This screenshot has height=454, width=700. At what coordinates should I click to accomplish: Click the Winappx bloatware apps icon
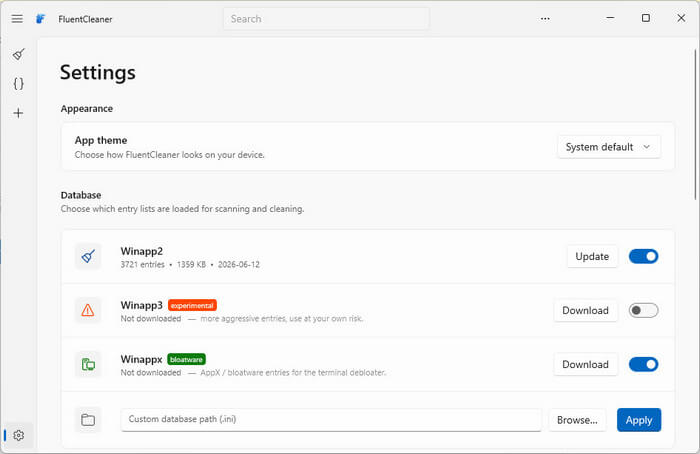[88, 364]
